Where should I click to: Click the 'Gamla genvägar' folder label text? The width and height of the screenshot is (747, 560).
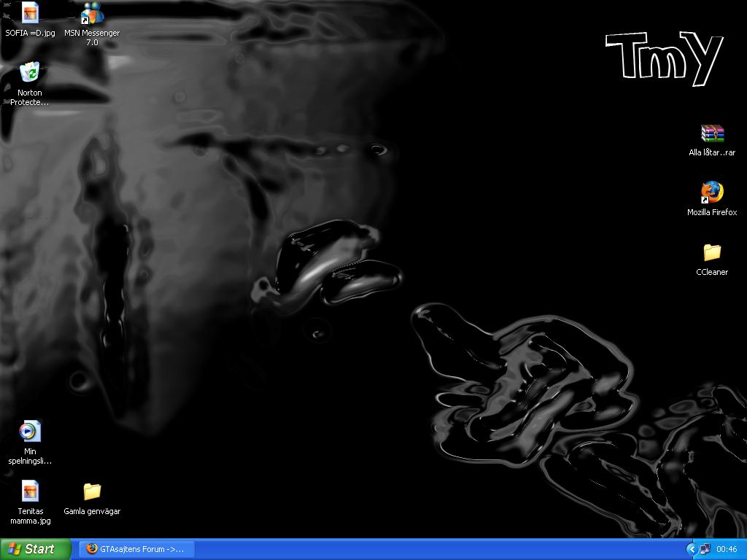click(x=92, y=511)
